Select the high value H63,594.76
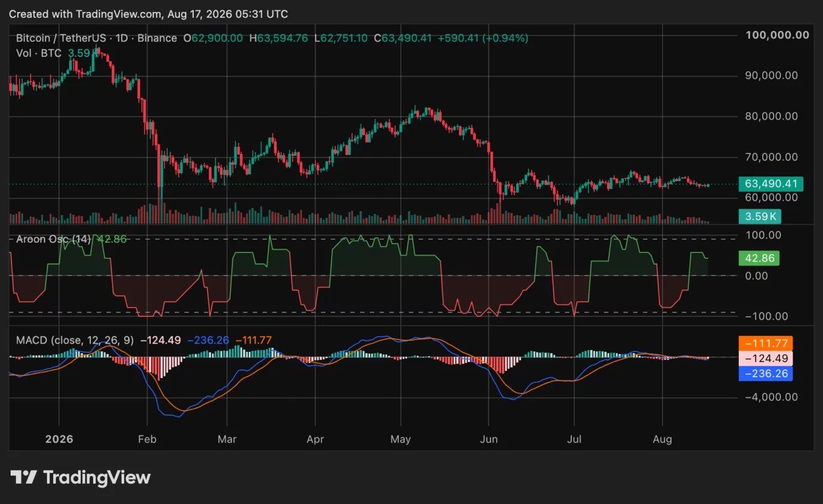 click(279, 38)
